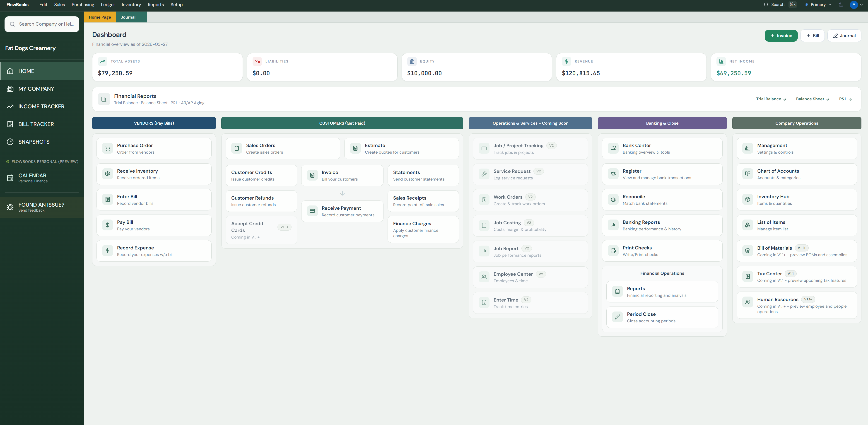Screen dimensions: 868x425
Task: Open the Purchasing menu
Action: pyautogui.click(x=82, y=4)
